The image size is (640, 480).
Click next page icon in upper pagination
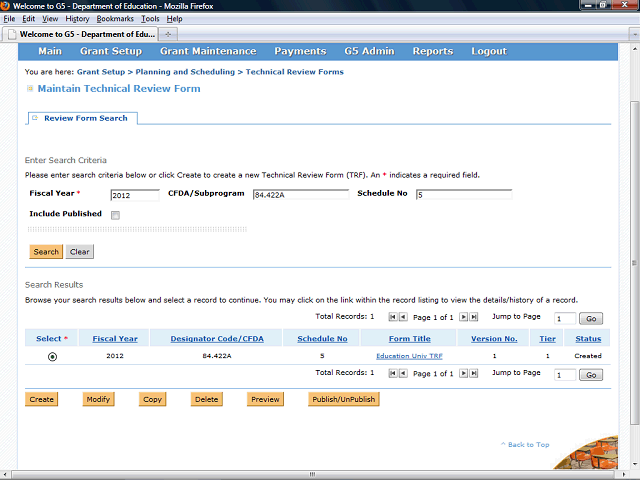tap(463, 317)
